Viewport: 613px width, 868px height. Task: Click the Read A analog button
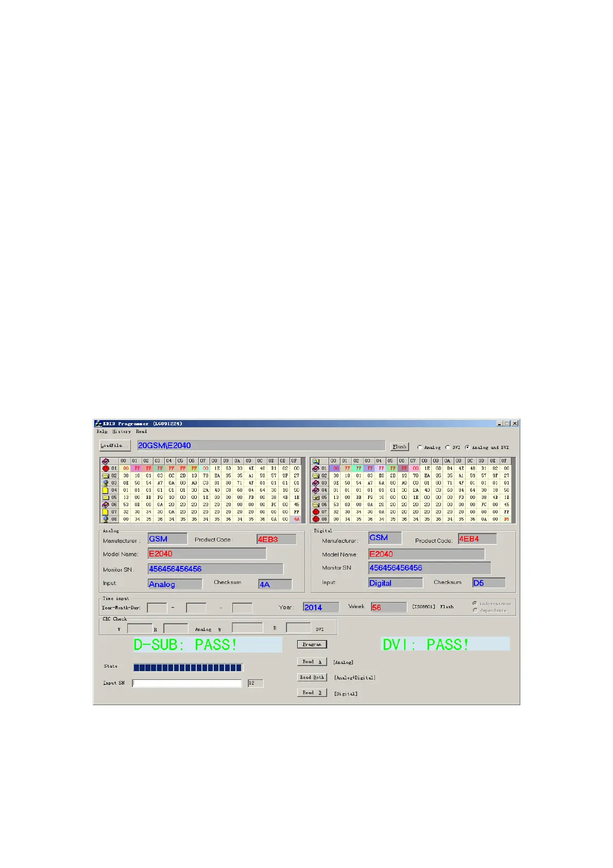pos(312,662)
